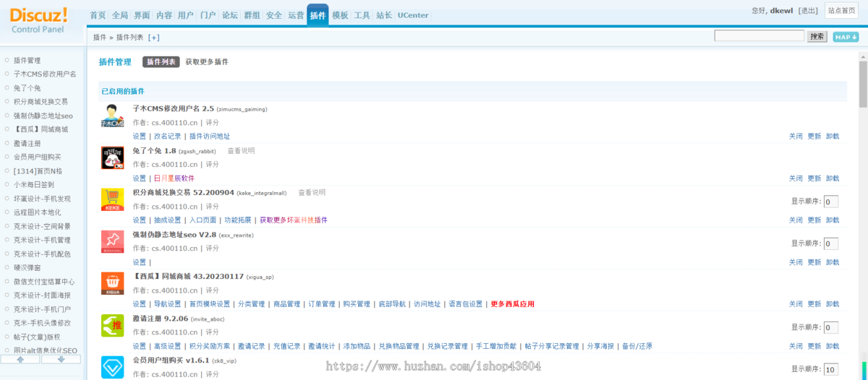Screen dimensions: 868x380
Task: Select 插件管理 in the sidebar
Action: coord(27,61)
